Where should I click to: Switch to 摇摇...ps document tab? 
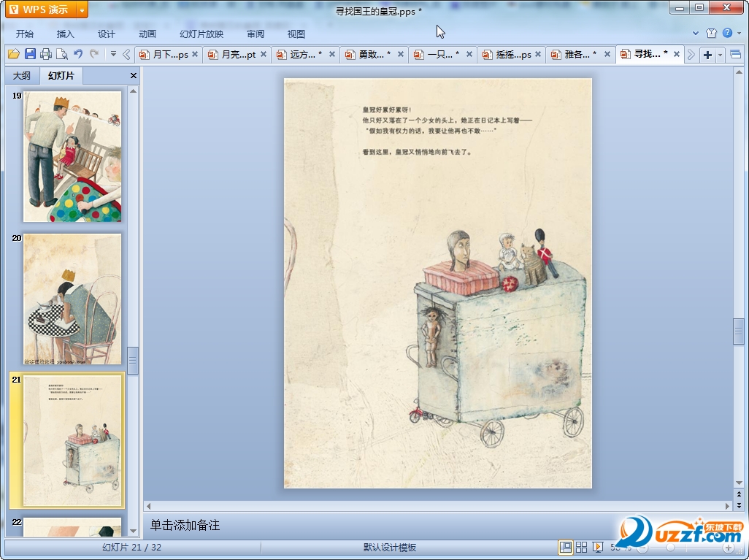point(507,55)
